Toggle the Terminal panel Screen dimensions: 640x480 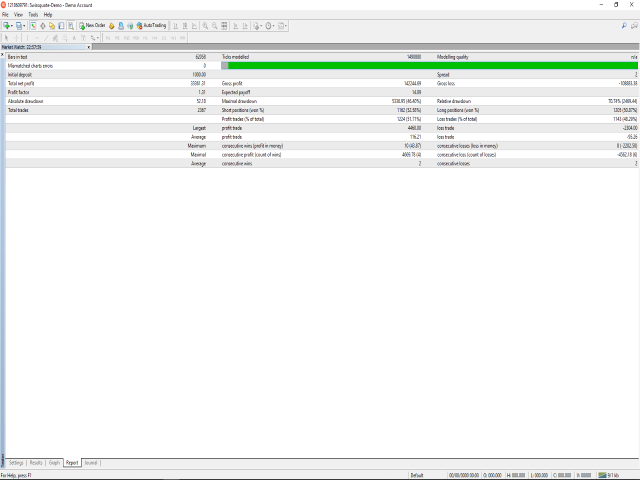tap(61, 26)
